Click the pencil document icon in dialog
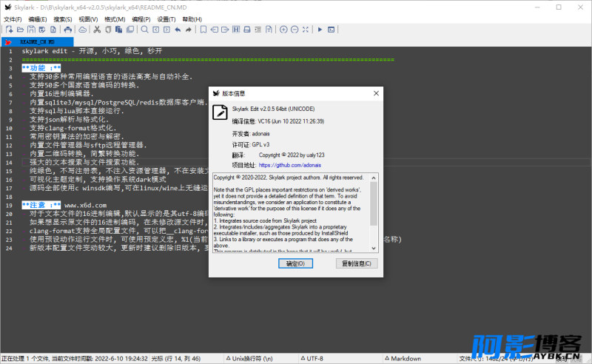The image size is (592, 364). [220, 112]
